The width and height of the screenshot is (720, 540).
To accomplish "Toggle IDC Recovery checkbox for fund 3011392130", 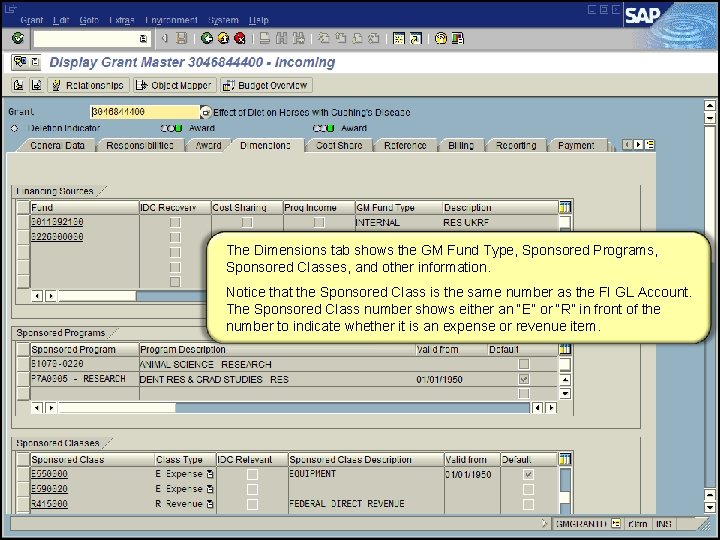I will [175, 222].
